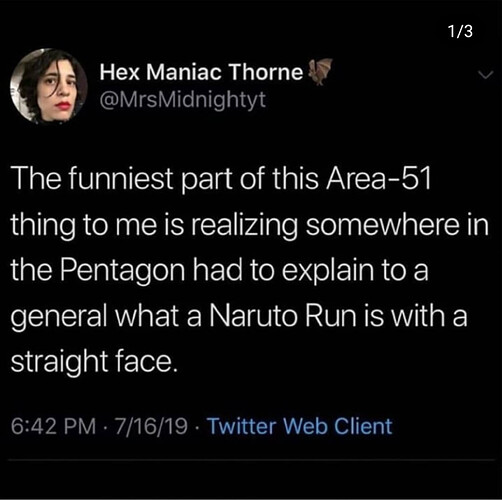Viewport: 502px width, 500px height.
Task: Click the divider line below the timestamp
Action: (x=251, y=460)
